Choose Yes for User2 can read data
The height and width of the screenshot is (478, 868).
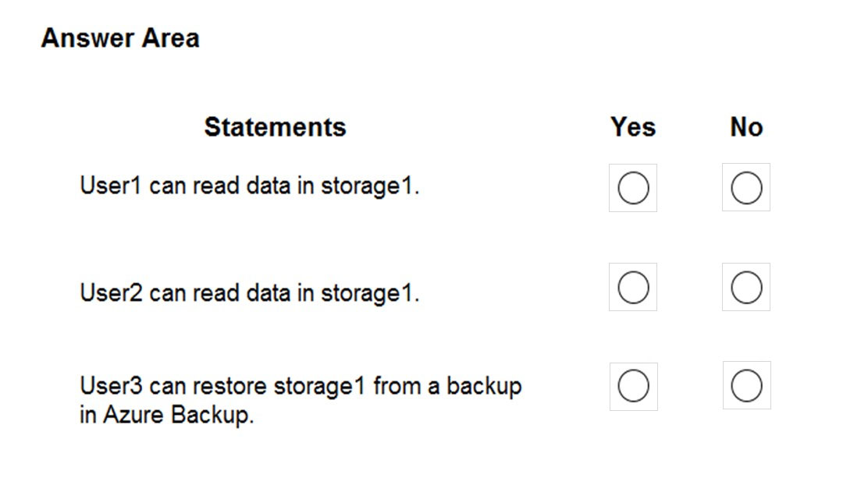pos(633,287)
